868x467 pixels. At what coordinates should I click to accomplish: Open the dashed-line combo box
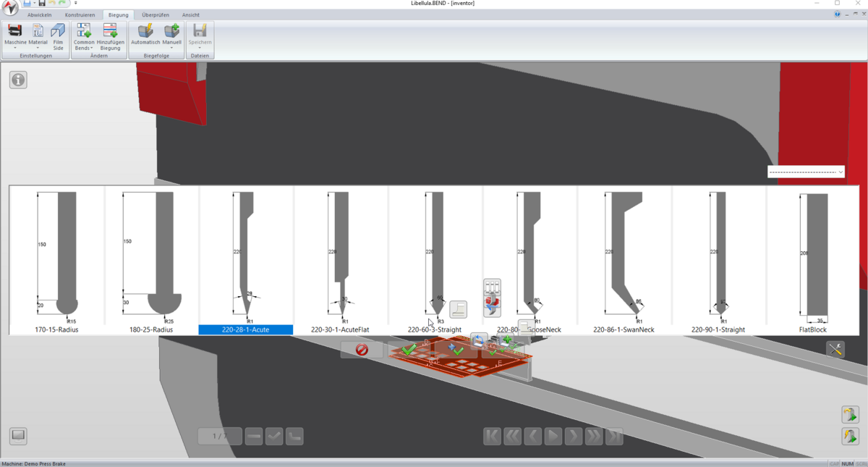[806, 172]
